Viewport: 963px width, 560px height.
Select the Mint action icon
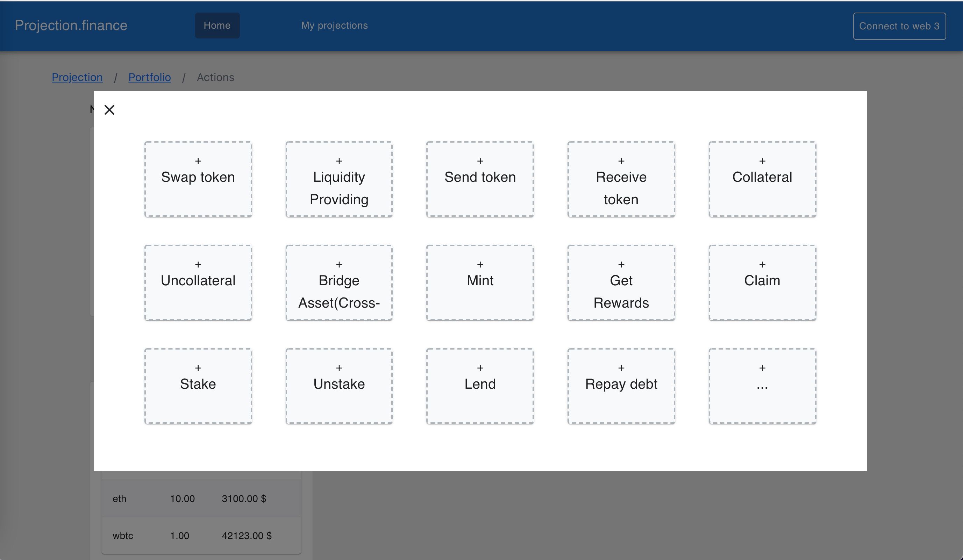click(x=479, y=283)
